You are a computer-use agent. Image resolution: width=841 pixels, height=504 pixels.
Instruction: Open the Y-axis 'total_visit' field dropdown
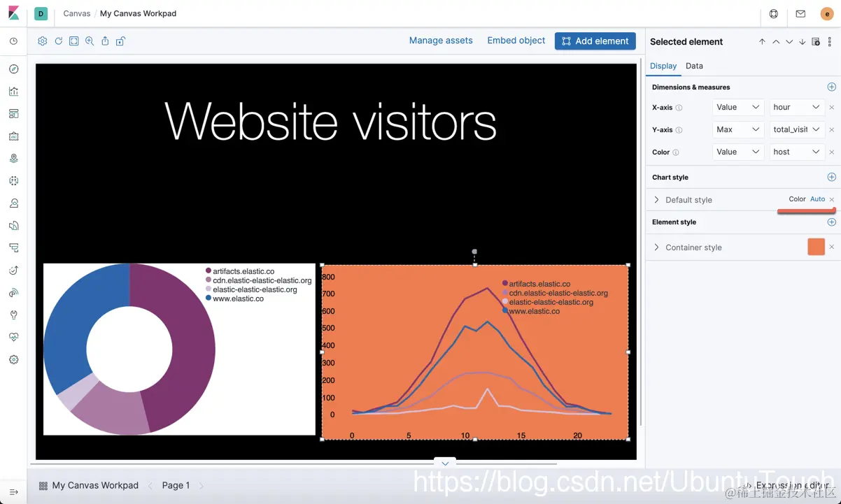pyautogui.click(x=797, y=129)
